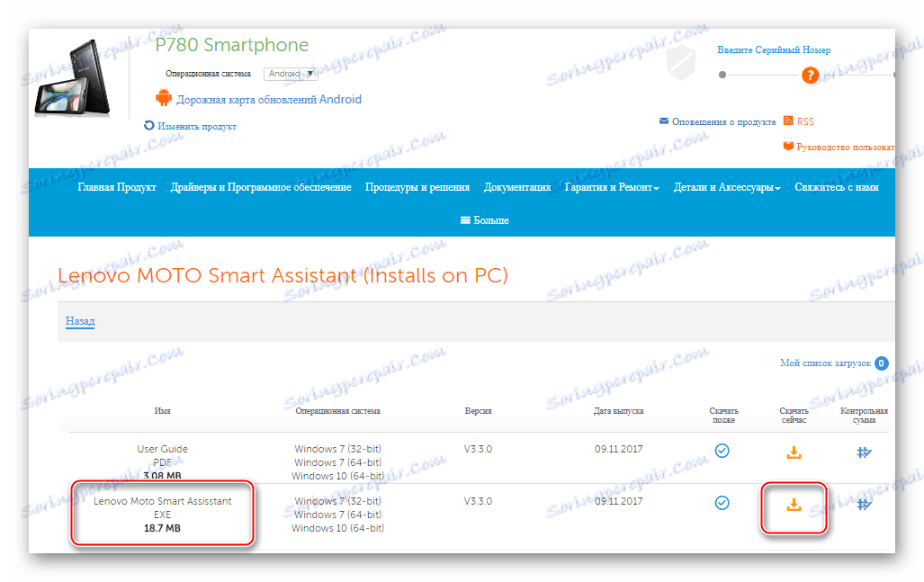
Task: Open the RSS link text
Action: [x=805, y=121]
